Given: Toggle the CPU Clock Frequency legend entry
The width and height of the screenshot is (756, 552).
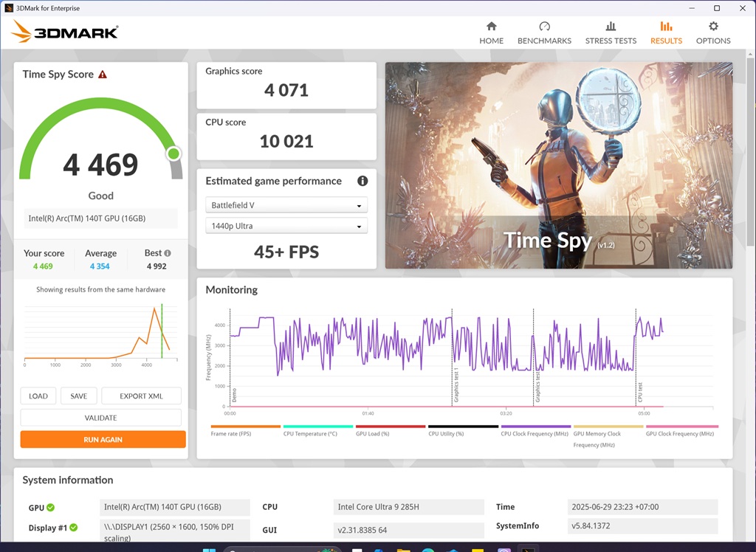Looking at the screenshot, I should coord(535,430).
